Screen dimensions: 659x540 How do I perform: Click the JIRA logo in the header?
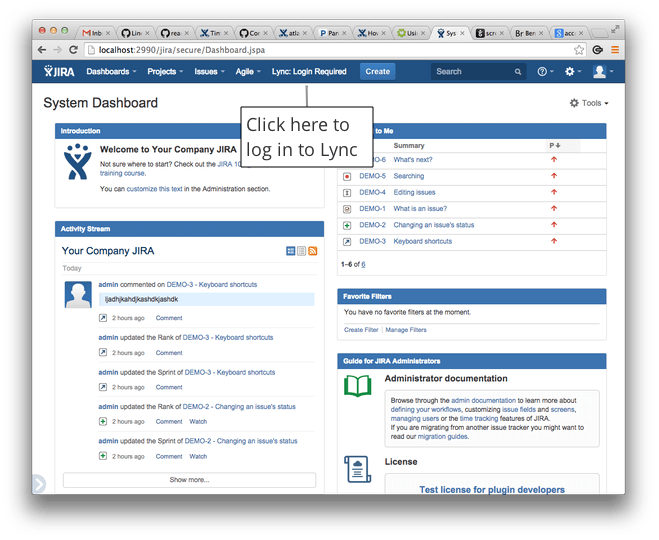pyautogui.click(x=59, y=71)
